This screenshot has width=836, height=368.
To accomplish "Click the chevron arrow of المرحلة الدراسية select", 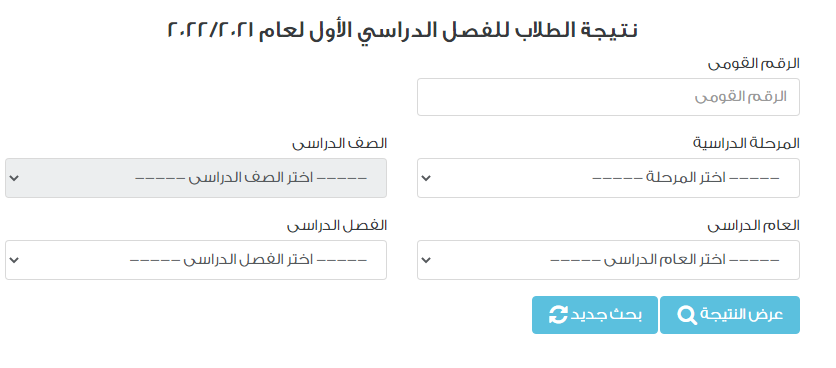I will (425, 178).
